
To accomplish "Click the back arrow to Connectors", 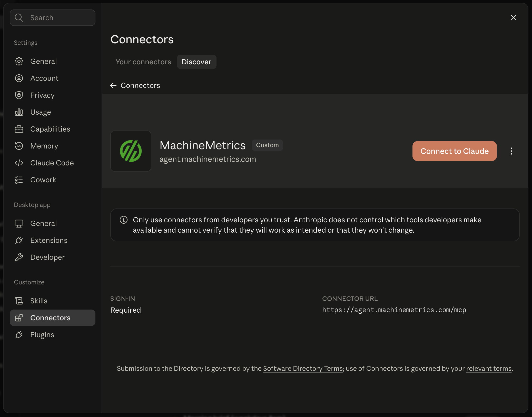I will click(x=113, y=85).
